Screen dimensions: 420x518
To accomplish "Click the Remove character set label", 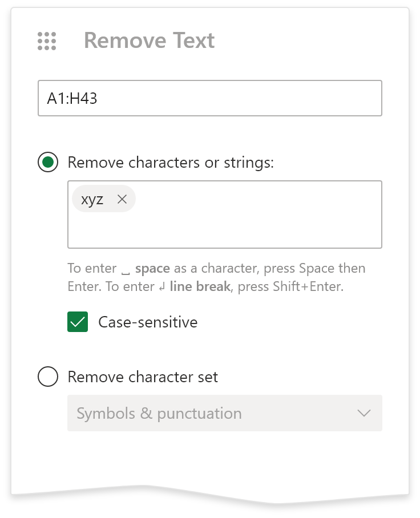I will 143,377.
